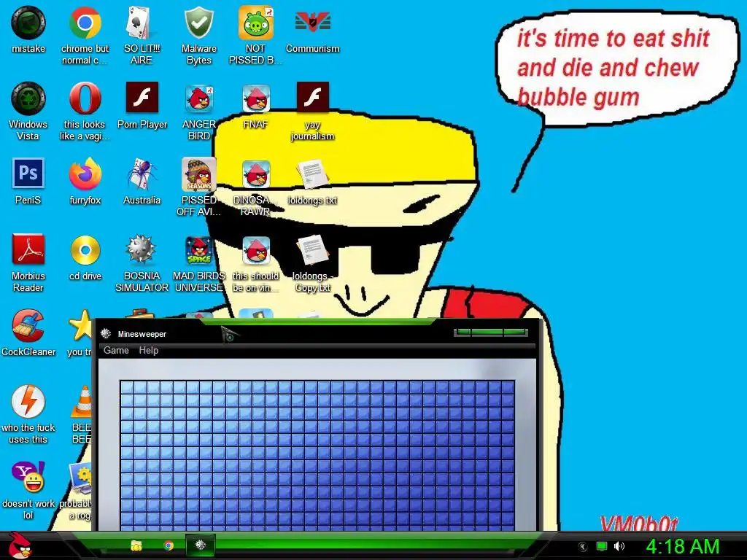This screenshot has width=747, height=560.
Task: Select the Minesweeper taskbar button
Action: coord(200,545)
